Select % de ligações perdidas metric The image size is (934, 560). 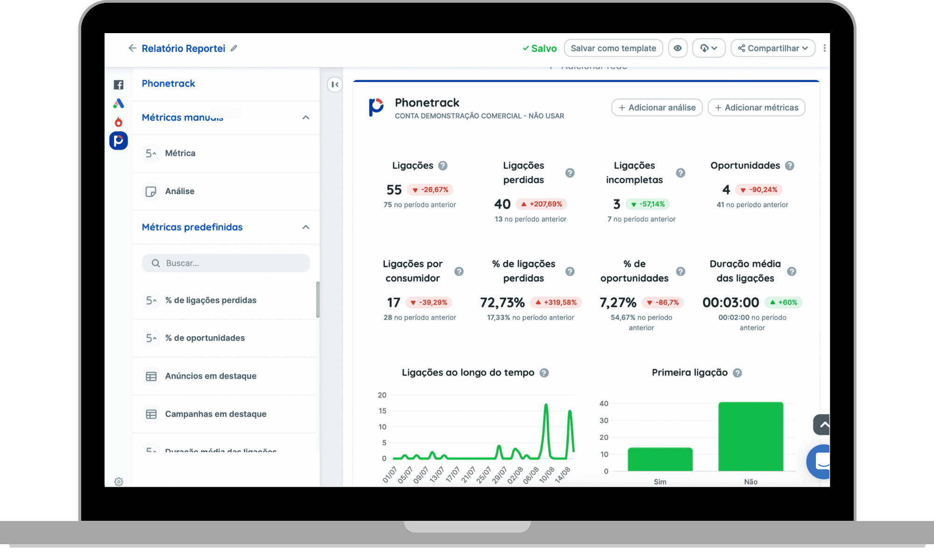pyautogui.click(x=224, y=300)
